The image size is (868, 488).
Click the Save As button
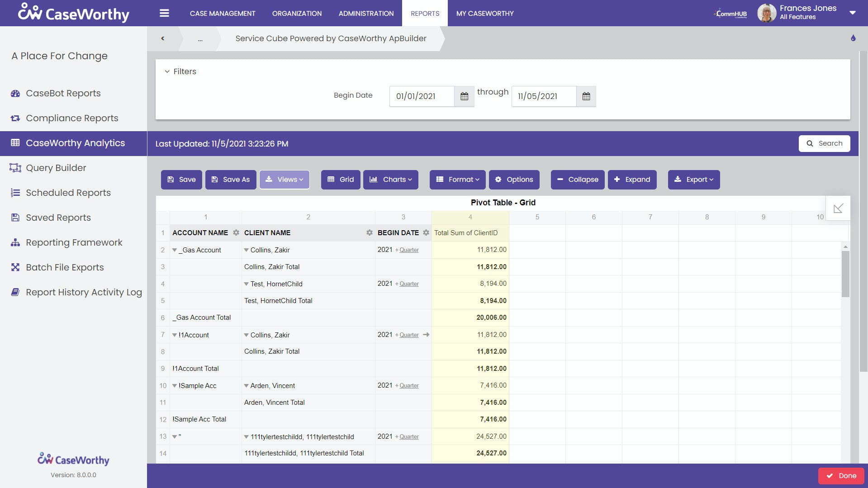231,180
